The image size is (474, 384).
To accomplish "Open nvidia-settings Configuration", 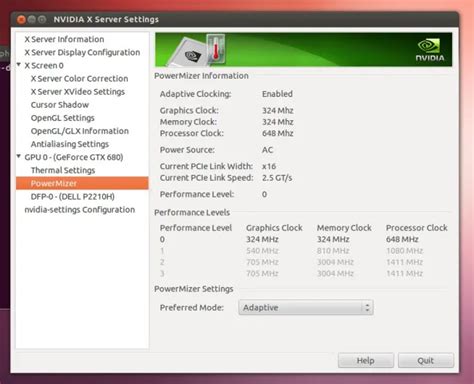I will tap(80, 210).
